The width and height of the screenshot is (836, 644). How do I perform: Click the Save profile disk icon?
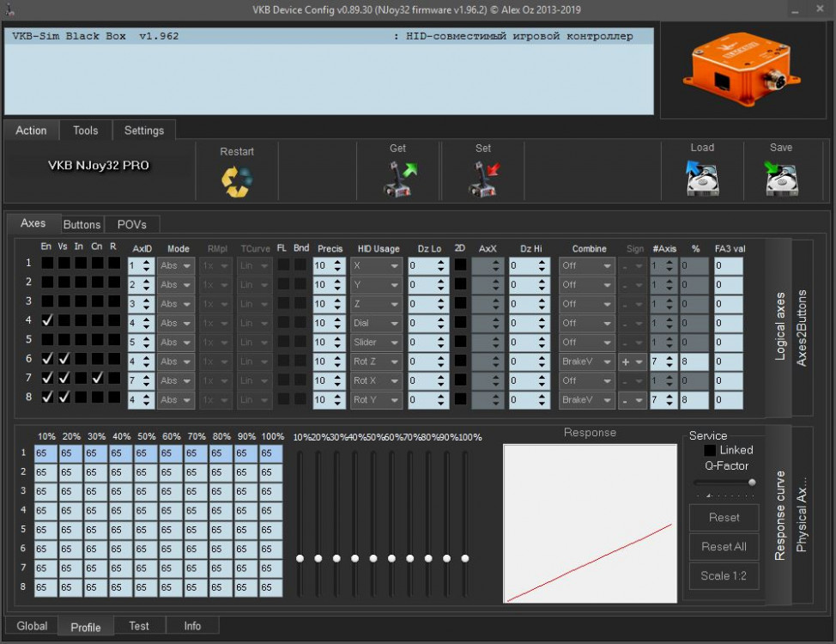point(780,179)
